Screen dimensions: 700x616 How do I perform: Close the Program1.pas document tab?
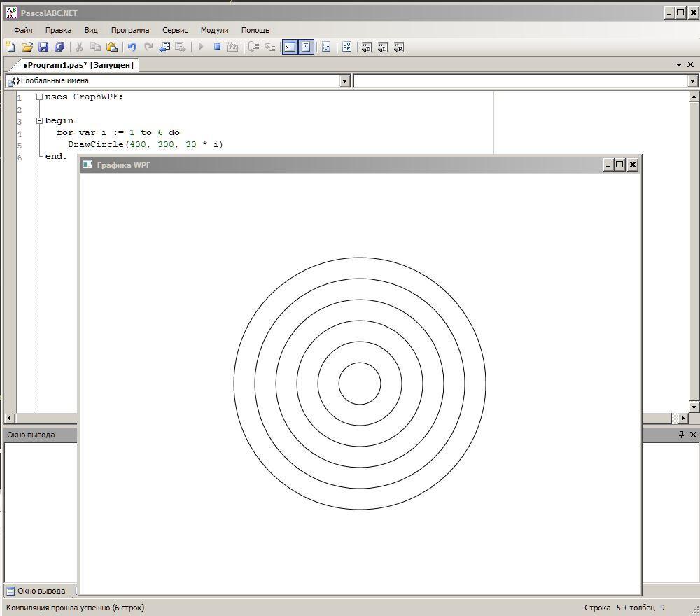pos(691,64)
